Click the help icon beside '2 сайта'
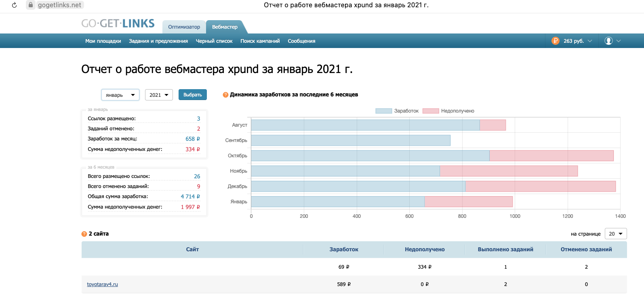 [84, 234]
